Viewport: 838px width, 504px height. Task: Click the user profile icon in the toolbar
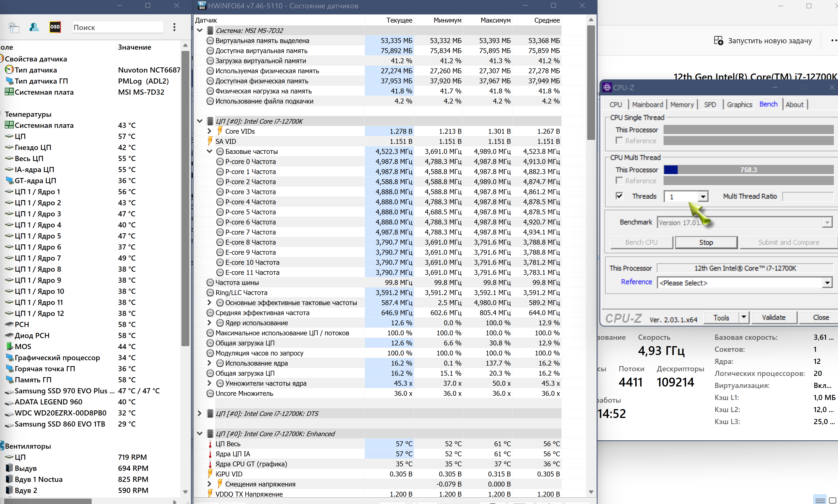34,27
